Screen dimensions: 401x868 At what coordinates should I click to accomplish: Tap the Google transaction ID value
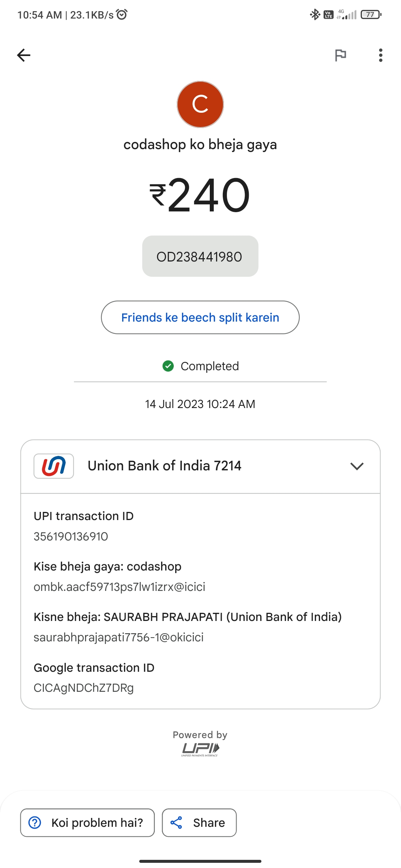point(84,688)
